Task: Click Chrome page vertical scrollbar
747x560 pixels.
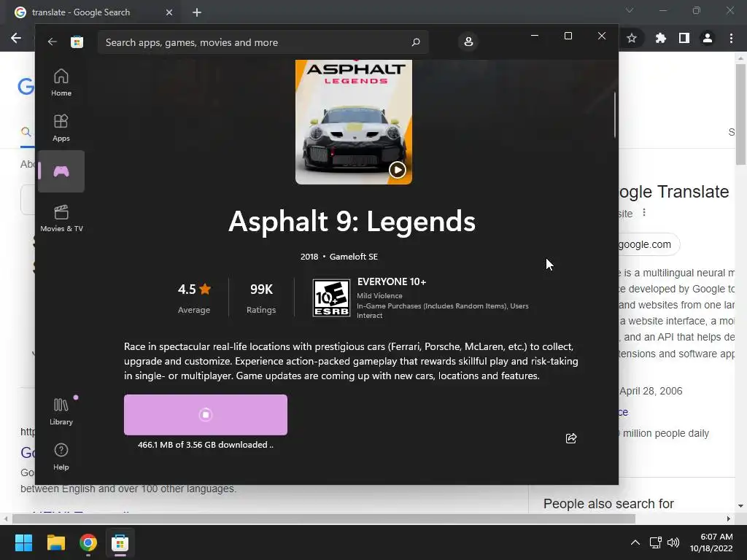Action: coord(740,114)
